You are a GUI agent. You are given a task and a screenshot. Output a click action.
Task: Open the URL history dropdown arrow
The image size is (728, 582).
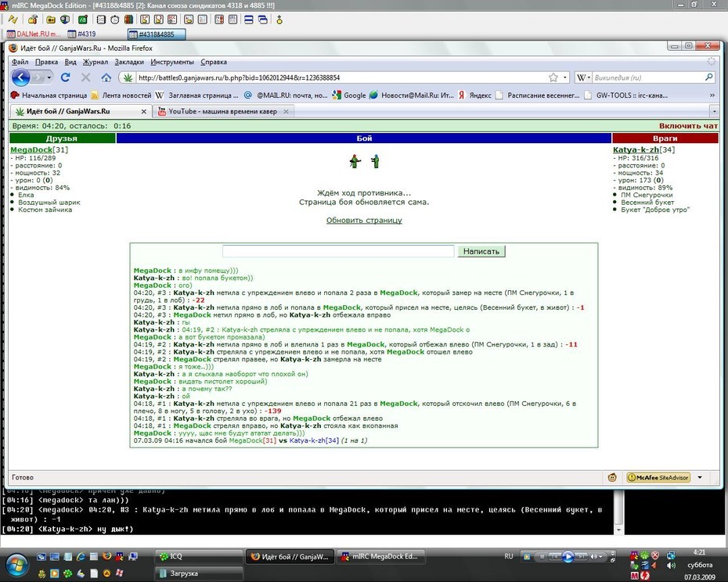point(565,77)
